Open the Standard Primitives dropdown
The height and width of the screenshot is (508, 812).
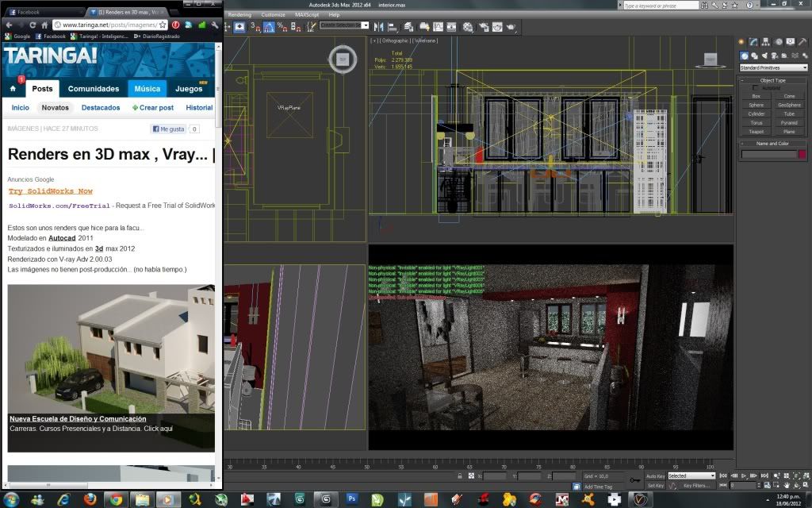click(773, 68)
